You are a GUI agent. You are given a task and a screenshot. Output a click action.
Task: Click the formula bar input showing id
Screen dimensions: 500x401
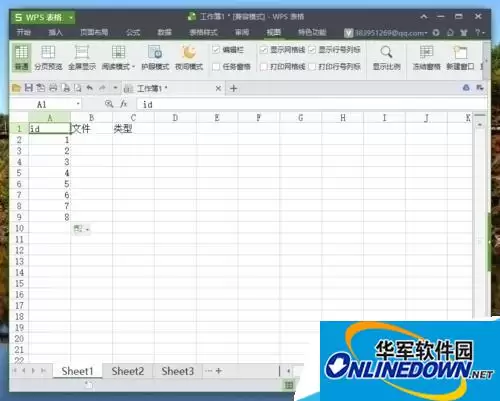click(x=310, y=104)
